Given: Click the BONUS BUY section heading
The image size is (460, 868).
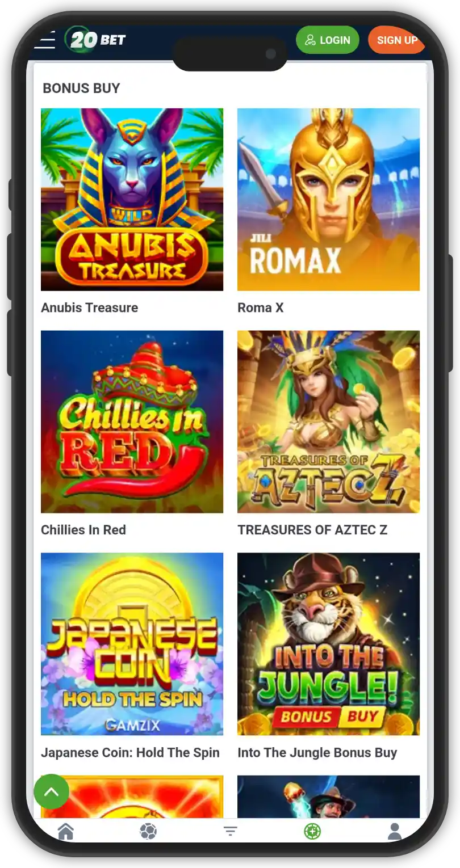Looking at the screenshot, I should pos(81,88).
